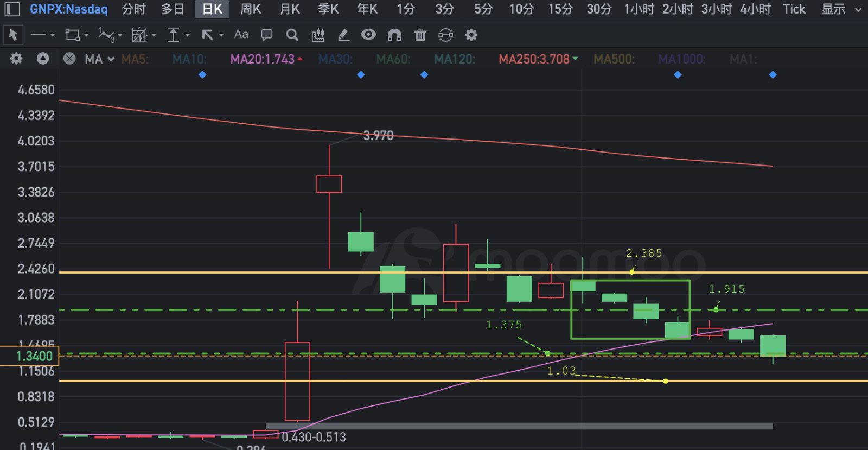Toggle the MA10 average line
The width and height of the screenshot is (868, 450).
[x=189, y=59]
